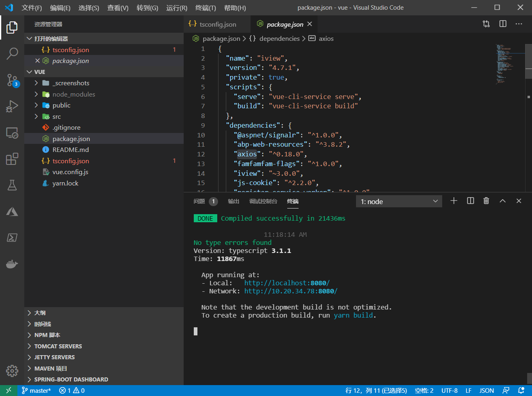Viewport: 532px width, 396px height.
Task: Switch to the tsconfig.json editor tab
Action: pos(217,24)
